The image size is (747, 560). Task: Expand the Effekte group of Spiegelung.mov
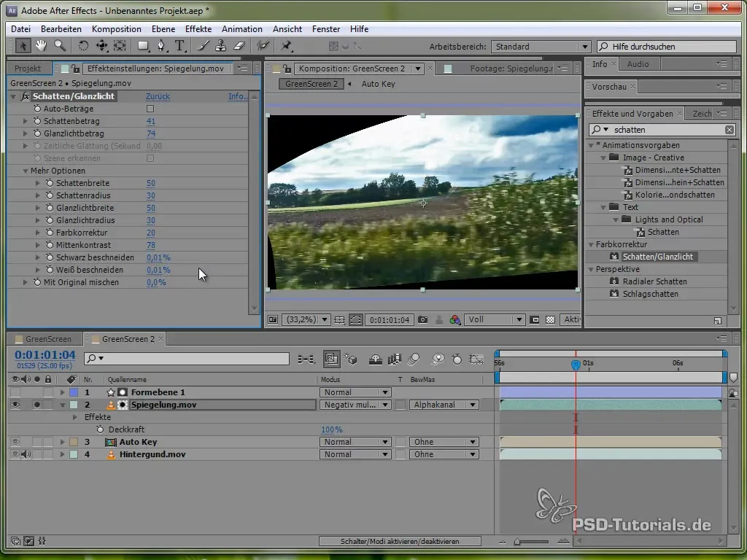point(75,417)
